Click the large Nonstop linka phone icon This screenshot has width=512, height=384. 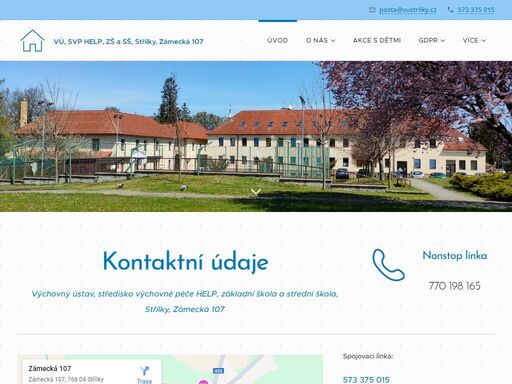pos(388,265)
